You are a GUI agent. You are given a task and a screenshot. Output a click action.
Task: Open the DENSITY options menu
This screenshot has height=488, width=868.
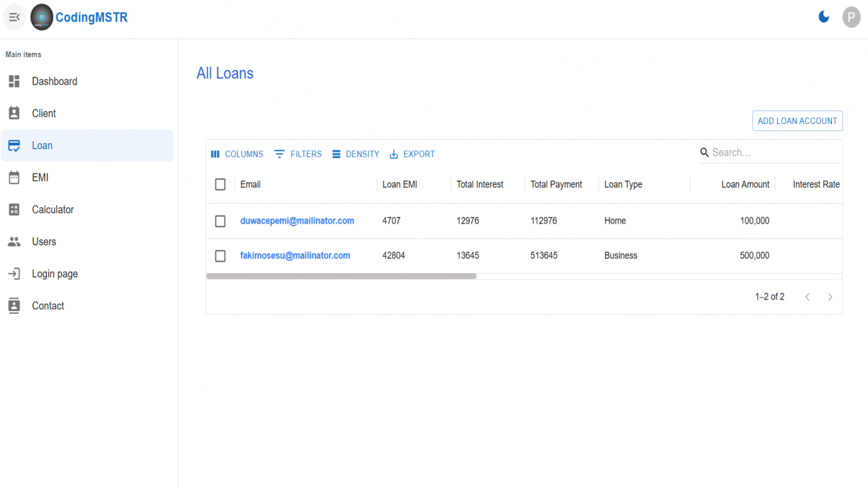click(x=356, y=154)
